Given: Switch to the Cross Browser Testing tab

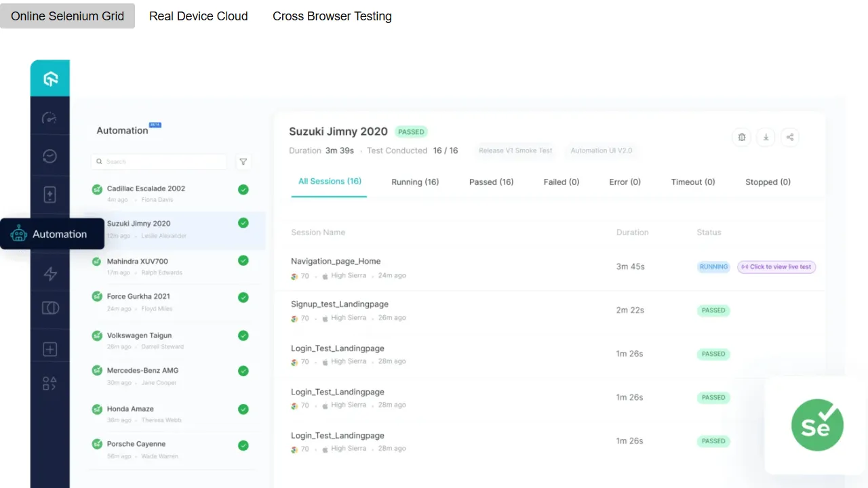Looking at the screenshot, I should (332, 16).
